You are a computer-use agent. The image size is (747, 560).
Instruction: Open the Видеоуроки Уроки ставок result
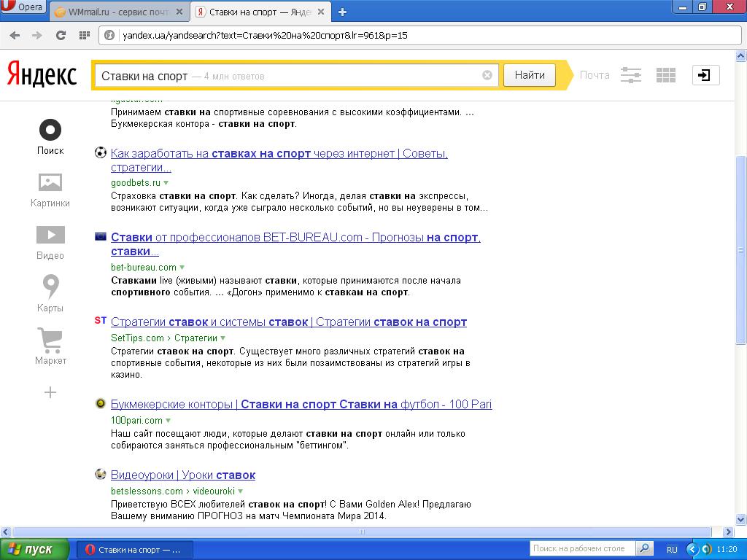[183, 475]
